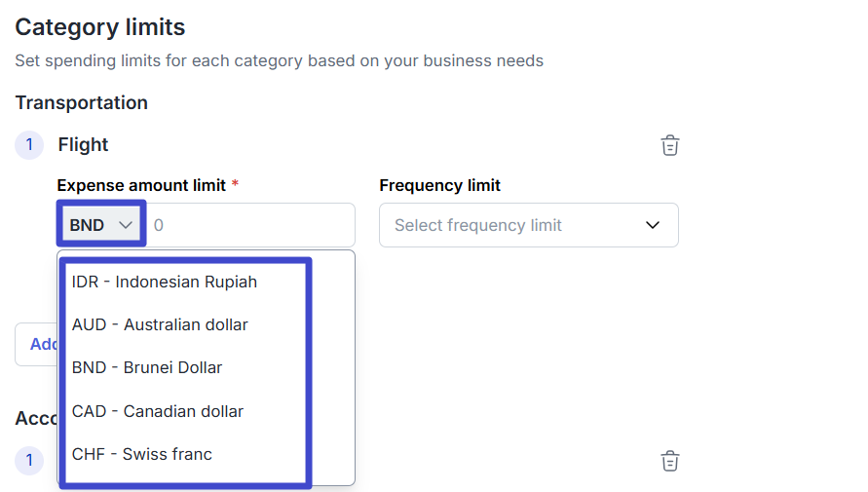The image size is (868, 492).
Task: Pick BND - Brunei Dollar in the list
Action: point(147,367)
